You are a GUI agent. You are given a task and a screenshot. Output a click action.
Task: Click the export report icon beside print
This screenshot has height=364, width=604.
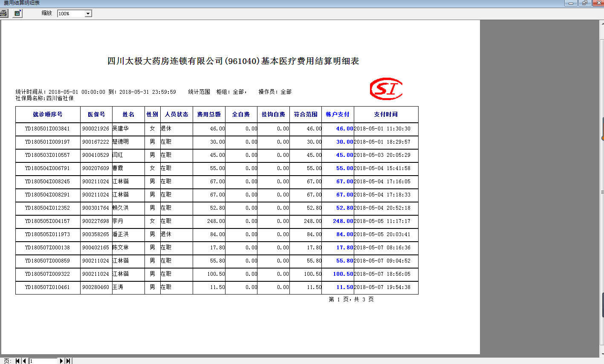coord(17,13)
